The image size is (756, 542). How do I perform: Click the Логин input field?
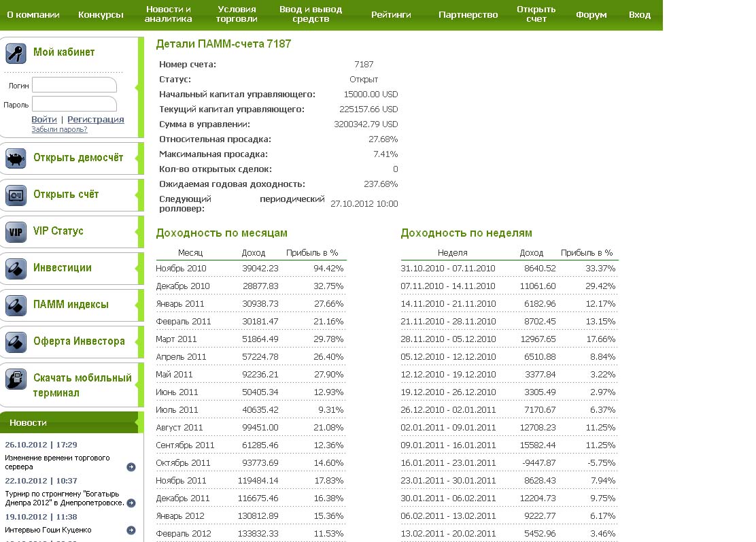click(x=74, y=85)
